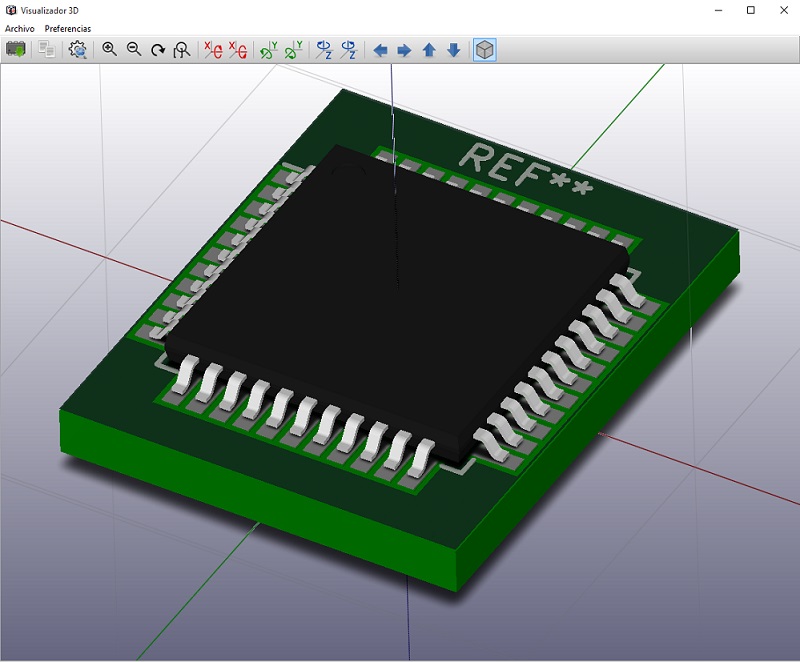
Task: Close the Visualizador 3D window
Action: point(784,10)
